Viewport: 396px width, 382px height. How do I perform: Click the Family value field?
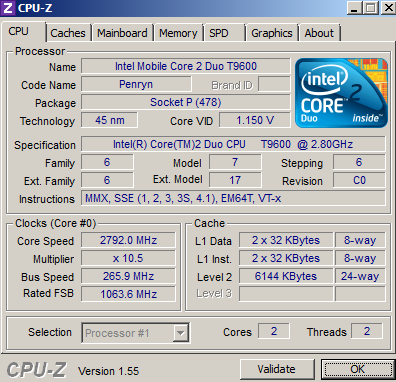click(x=107, y=162)
